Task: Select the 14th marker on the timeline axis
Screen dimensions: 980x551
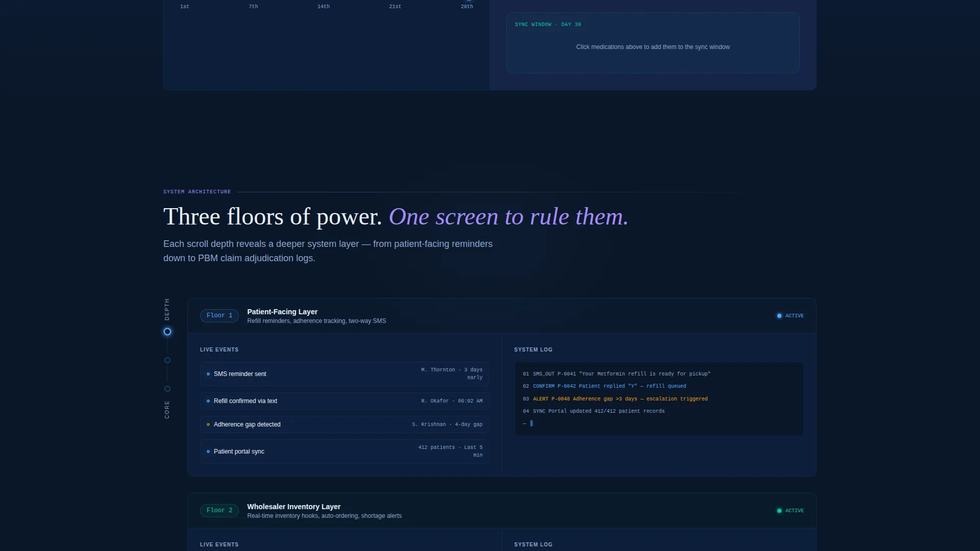Action: point(324,7)
